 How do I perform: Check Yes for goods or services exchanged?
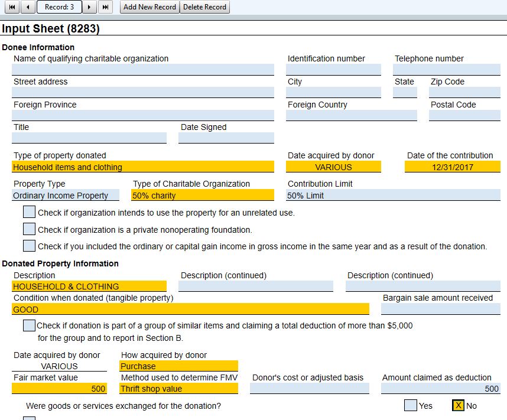click(411, 405)
